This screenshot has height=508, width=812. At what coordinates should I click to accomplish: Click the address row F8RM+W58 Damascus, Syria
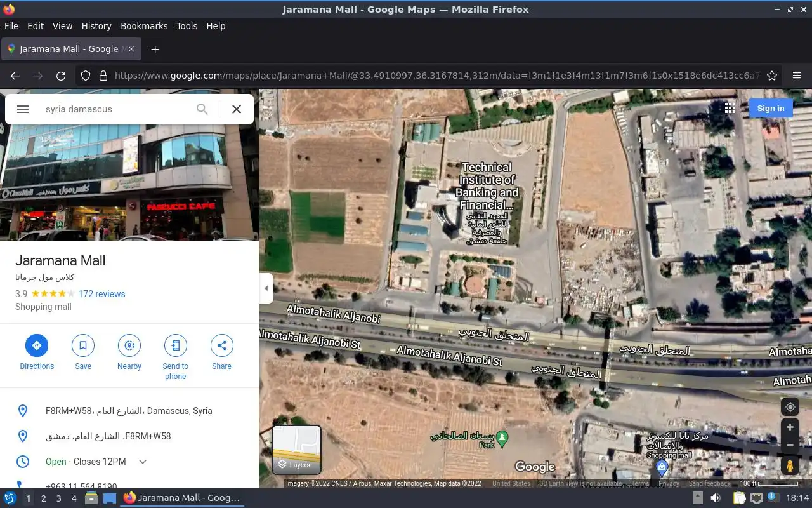(129, 411)
